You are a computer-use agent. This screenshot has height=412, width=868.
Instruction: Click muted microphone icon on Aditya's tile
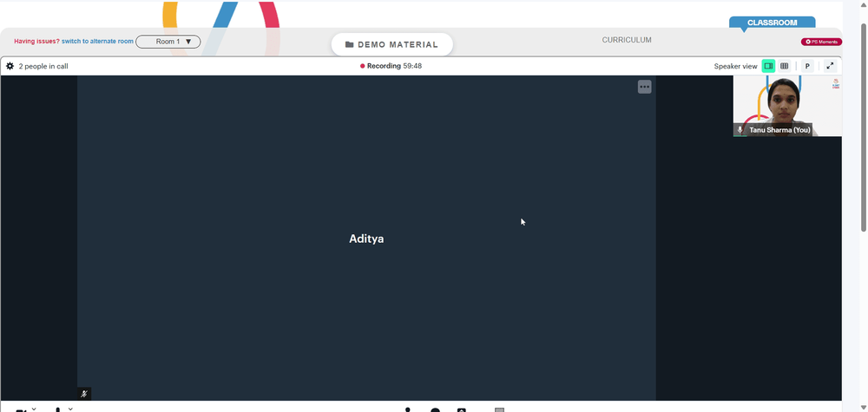click(84, 394)
